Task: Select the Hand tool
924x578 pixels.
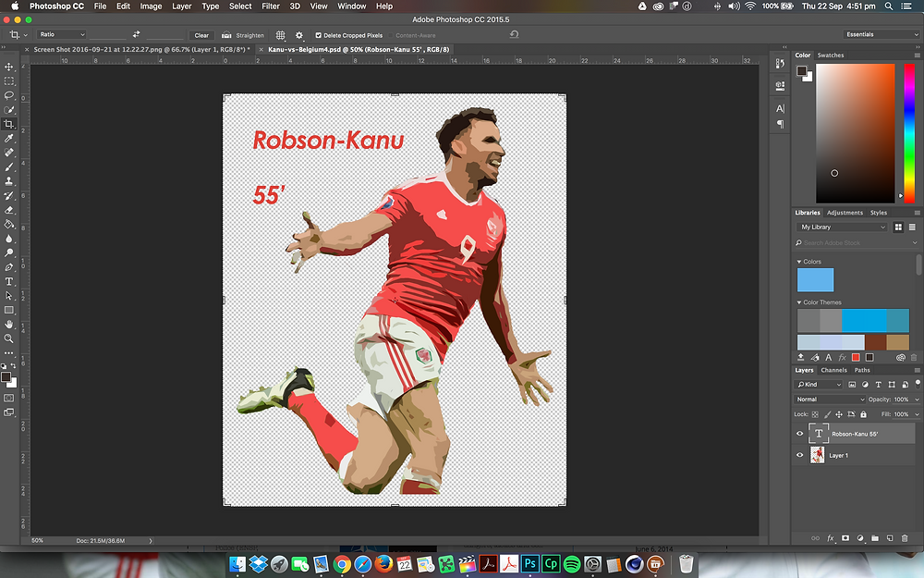Action: [9, 325]
